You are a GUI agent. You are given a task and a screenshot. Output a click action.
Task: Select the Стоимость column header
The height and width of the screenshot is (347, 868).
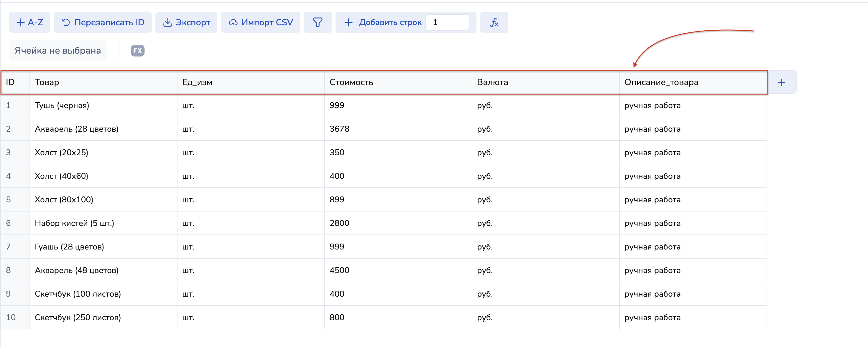(x=398, y=82)
